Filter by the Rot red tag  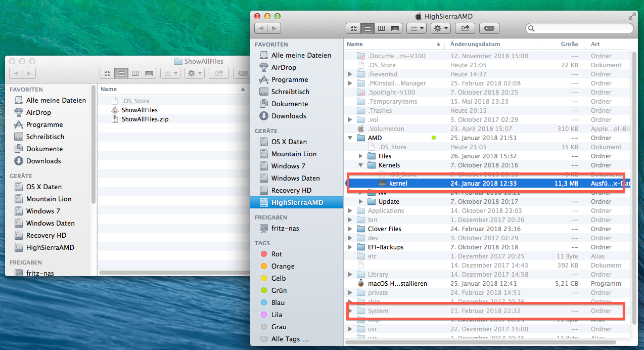click(277, 254)
